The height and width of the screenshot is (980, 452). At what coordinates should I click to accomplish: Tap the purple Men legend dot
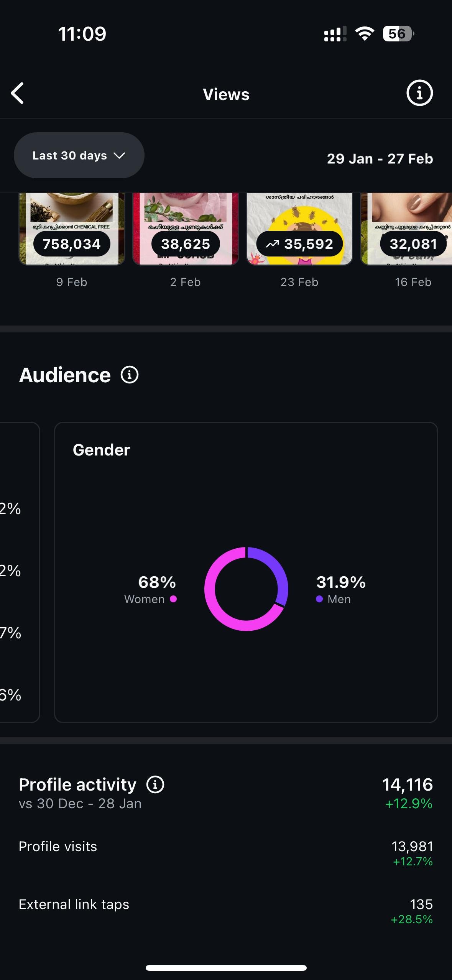click(x=319, y=599)
